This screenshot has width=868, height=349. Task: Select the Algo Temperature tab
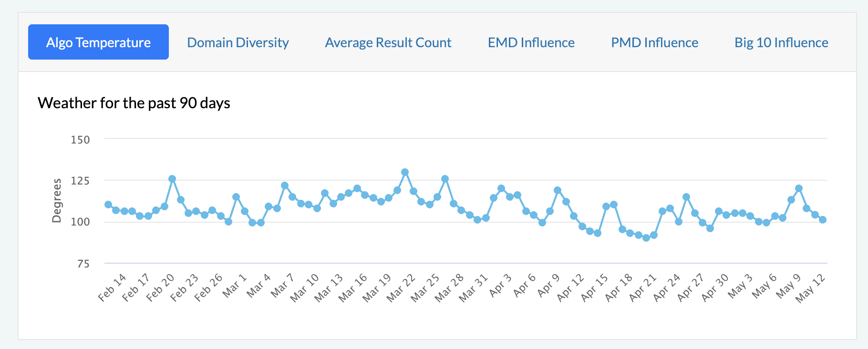[98, 42]
